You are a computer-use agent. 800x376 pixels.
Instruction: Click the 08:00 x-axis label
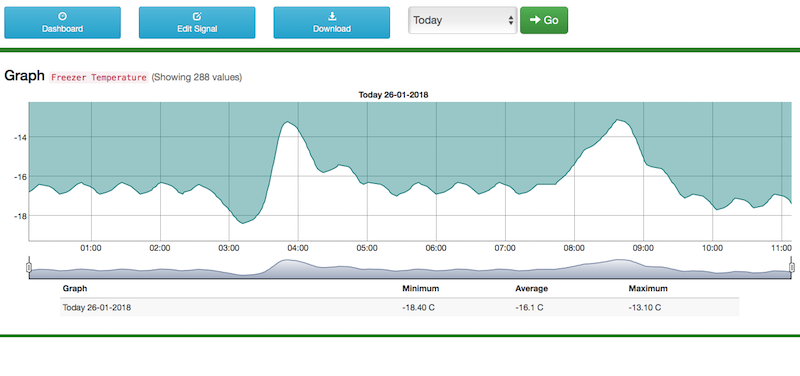tap(574, 248)
